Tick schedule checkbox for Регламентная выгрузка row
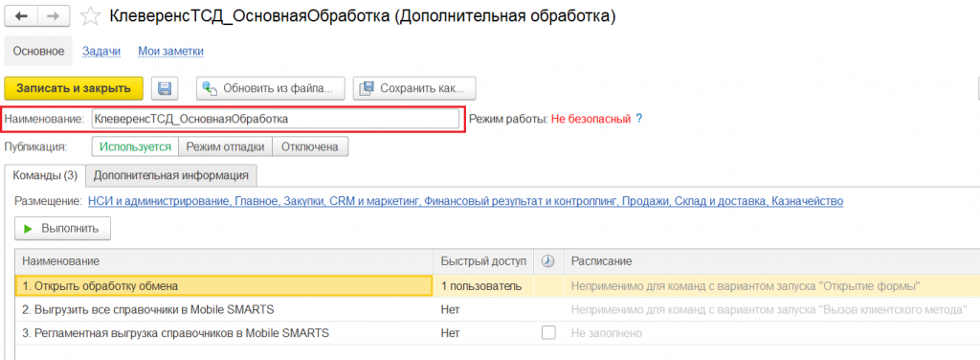Viewport: 980px width, 360px height. pyautogui.click(x=548, y=333)
